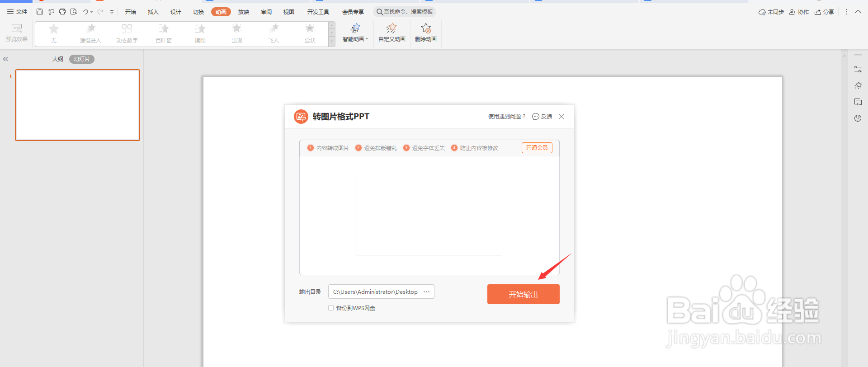Image resolution: width=868 pixels, height=367 pixels.
Task: Click the slide preview in dialog
Action: [429, 216]
